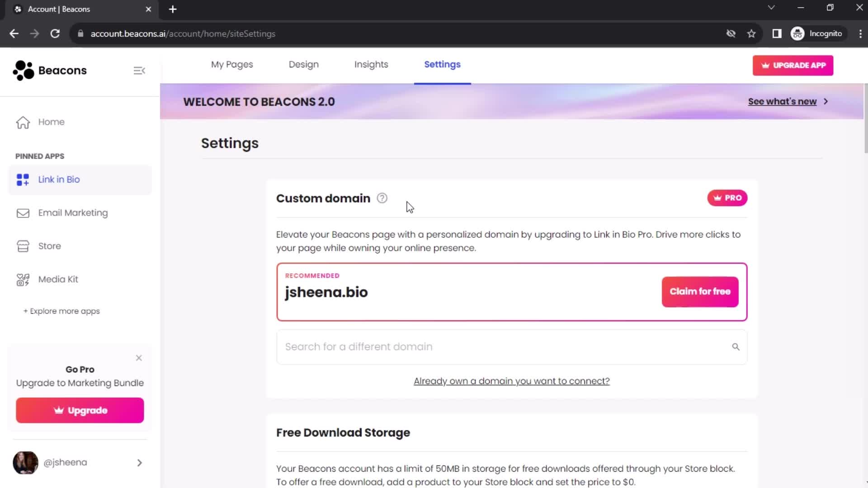Go back to previous page
The height and width of the screenshot is (488, 868).
point(14,33)
